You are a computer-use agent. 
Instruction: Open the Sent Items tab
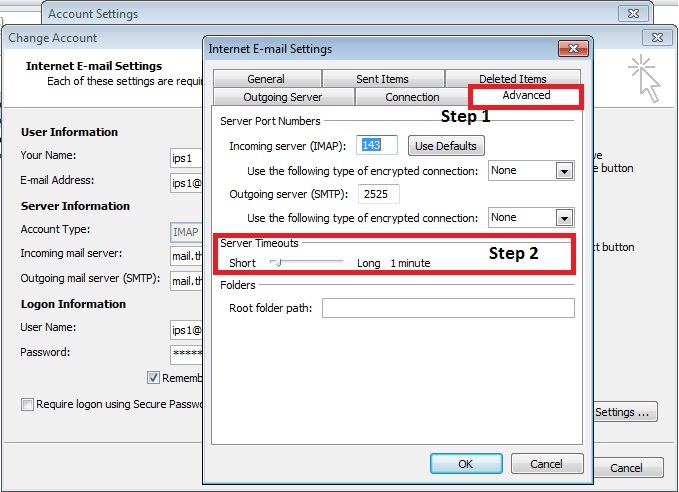(x=382, y=79)
